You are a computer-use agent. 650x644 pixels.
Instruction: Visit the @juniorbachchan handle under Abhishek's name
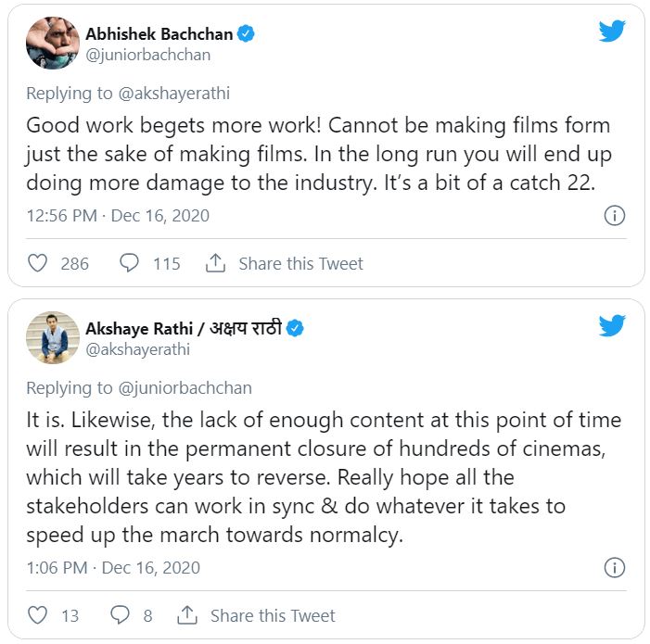pos(147,55)
